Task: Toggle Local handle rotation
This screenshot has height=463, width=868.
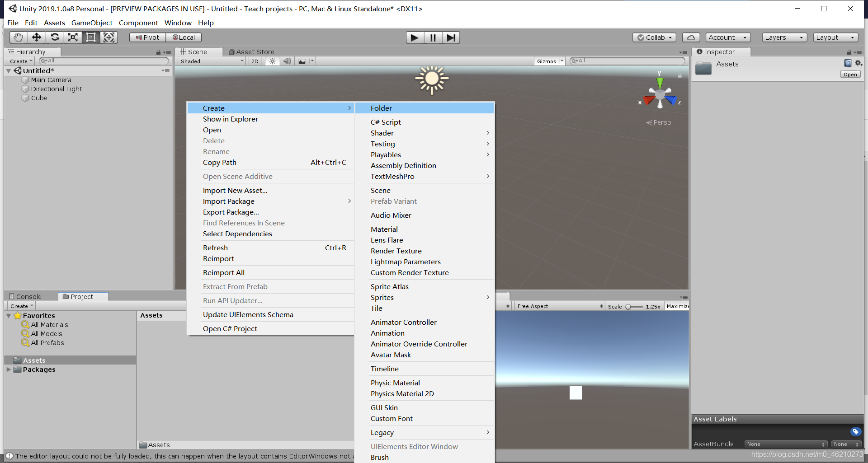Action: [x=184, y=37]
